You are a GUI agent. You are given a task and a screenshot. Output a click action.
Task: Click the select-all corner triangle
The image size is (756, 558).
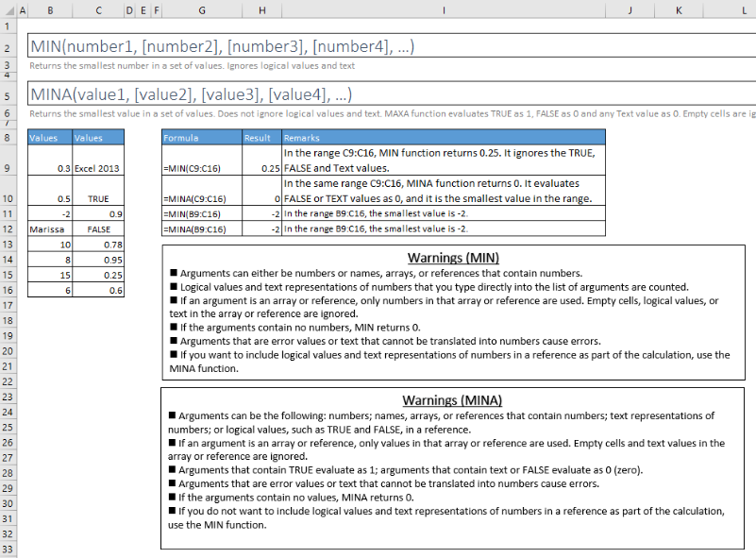tap(10, 10)
